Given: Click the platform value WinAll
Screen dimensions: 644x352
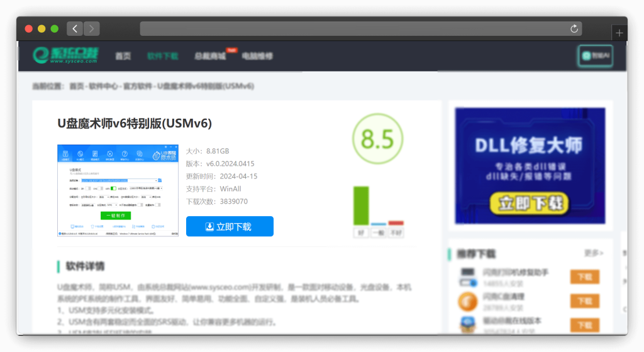Looking at the screenshot, I should [x=230, y=189].
